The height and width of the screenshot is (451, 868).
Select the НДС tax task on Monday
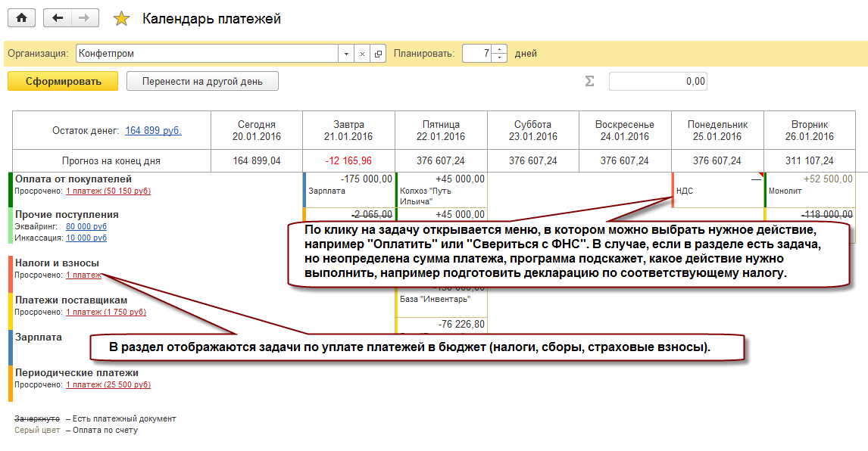click(718, 191)
